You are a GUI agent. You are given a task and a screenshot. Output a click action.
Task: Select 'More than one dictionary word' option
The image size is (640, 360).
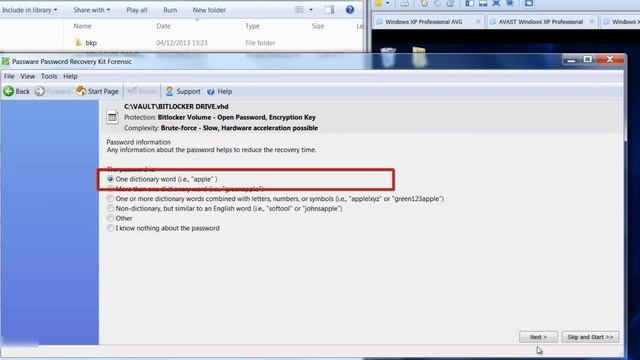110,189
